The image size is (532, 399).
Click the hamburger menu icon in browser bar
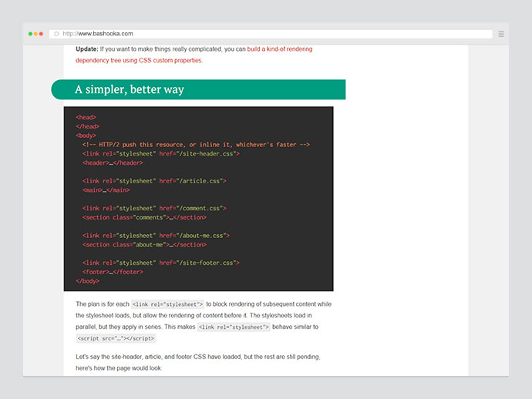pos(501,34)
